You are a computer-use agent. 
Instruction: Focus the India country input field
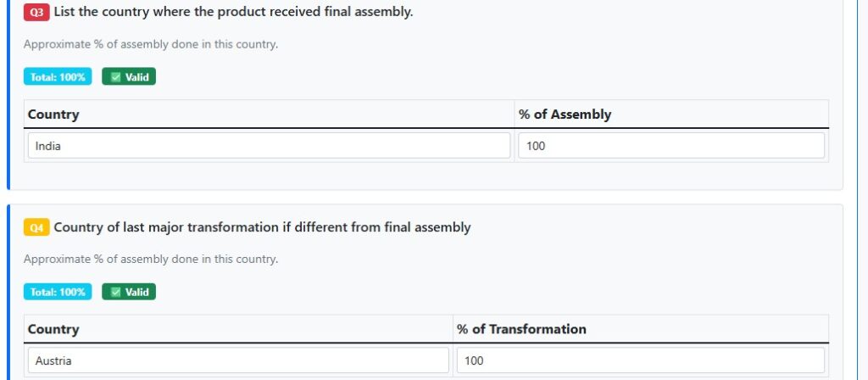coord(269,145)
